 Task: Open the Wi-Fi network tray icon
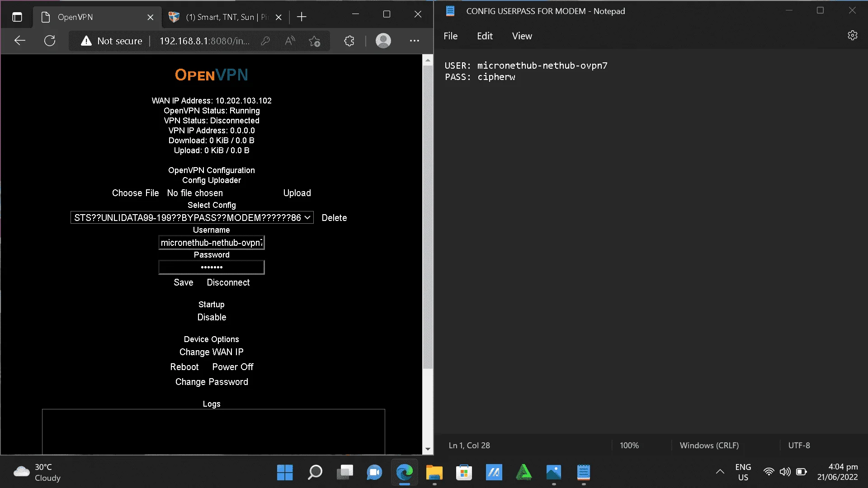tap(769, 472)
